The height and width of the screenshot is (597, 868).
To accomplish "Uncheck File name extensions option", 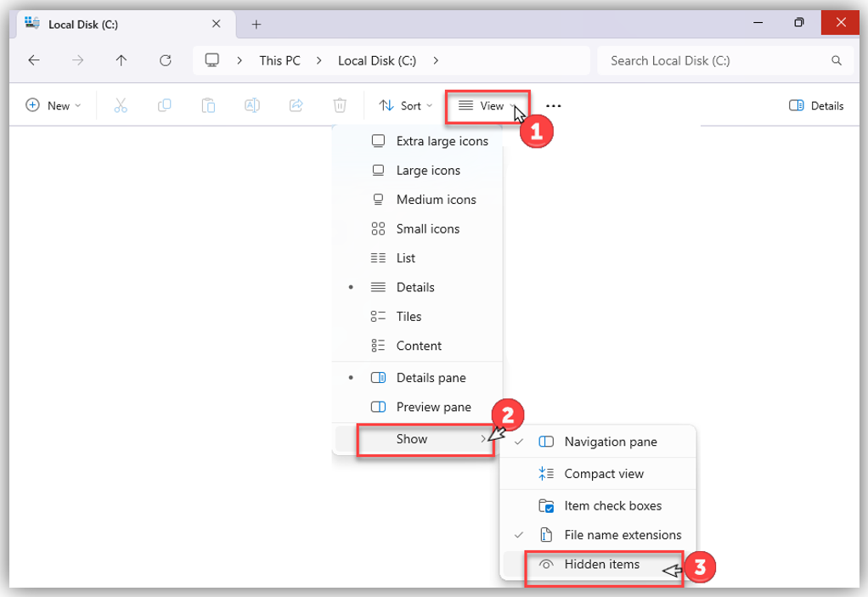I will pos(622,535).
